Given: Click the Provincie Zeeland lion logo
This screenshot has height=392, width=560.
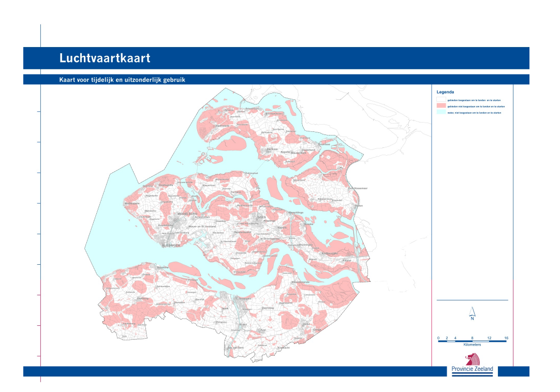Looking at the screenshot, I should coord(472,359).
